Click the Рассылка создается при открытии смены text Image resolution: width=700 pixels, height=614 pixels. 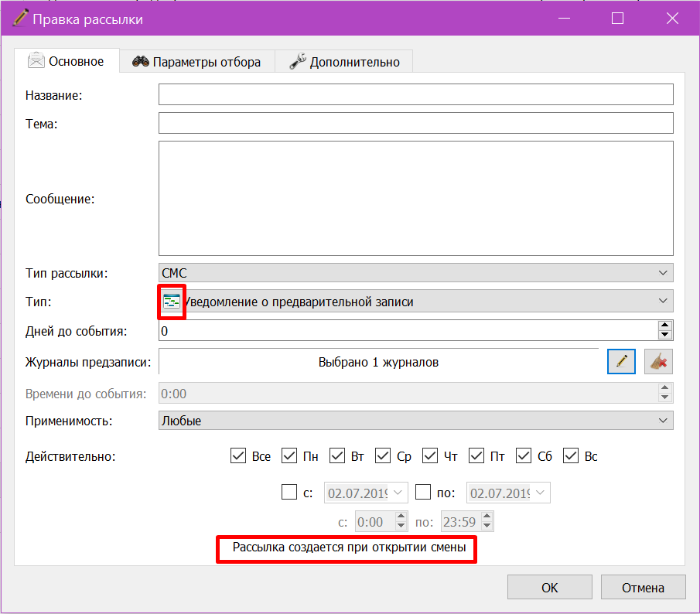tap(349, 547)
